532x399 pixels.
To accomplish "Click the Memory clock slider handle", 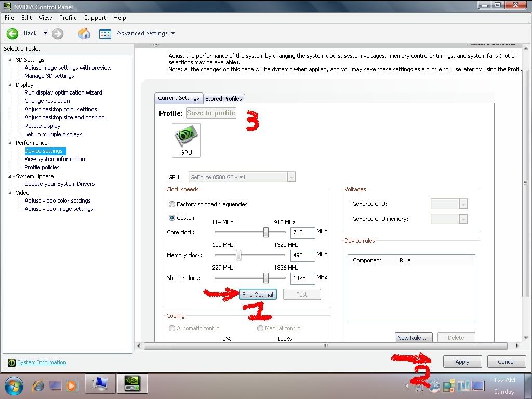I will [238, 255].
